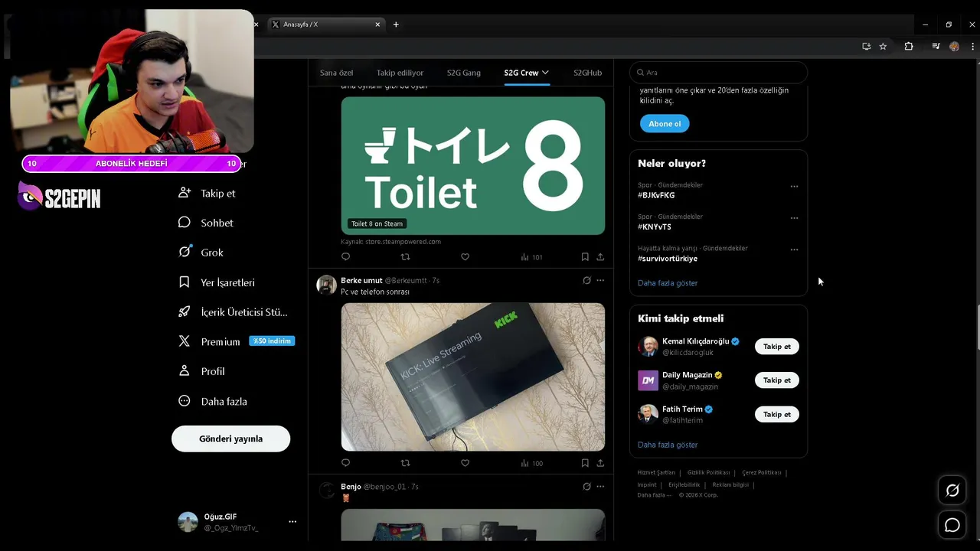Like Berke umut's post
The height and width of the screenshot is (551, 980).
pos(465,463)
